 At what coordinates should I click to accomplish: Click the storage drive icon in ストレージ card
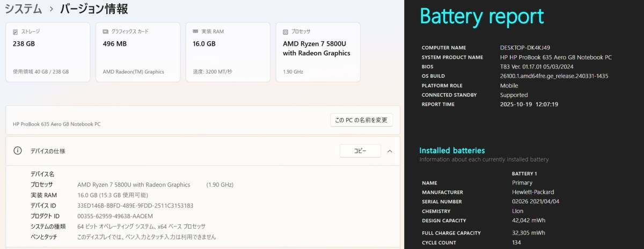click(16, 32)
